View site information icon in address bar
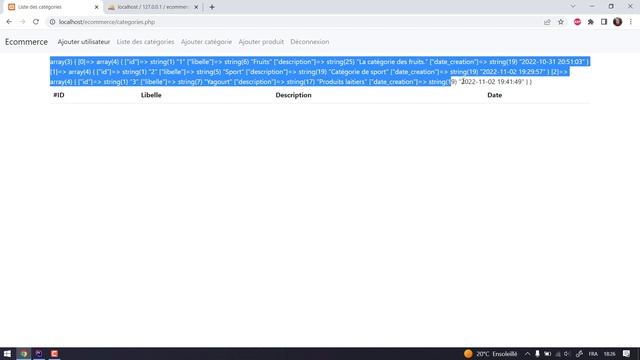 coord(52,22)
